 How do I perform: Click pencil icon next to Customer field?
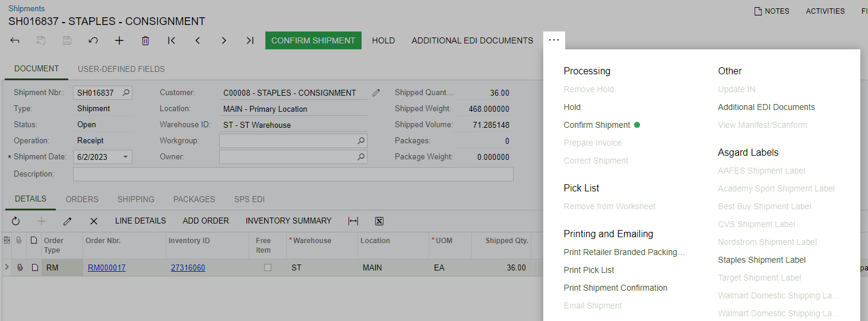click(x=376, y=93)
